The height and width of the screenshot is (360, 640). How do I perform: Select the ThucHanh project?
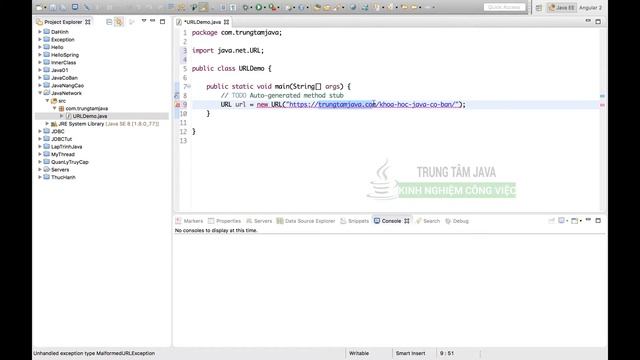[63, 178]
